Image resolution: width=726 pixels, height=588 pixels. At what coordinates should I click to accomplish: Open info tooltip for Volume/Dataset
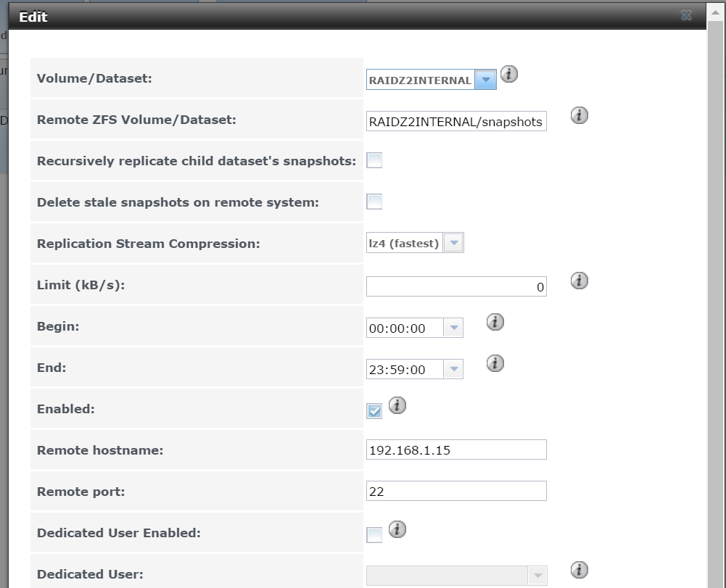coord(509,74)
